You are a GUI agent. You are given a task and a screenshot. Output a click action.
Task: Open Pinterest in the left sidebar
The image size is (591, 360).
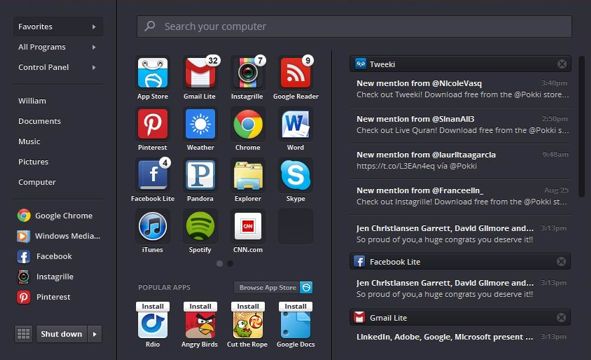tap(44, 297)
